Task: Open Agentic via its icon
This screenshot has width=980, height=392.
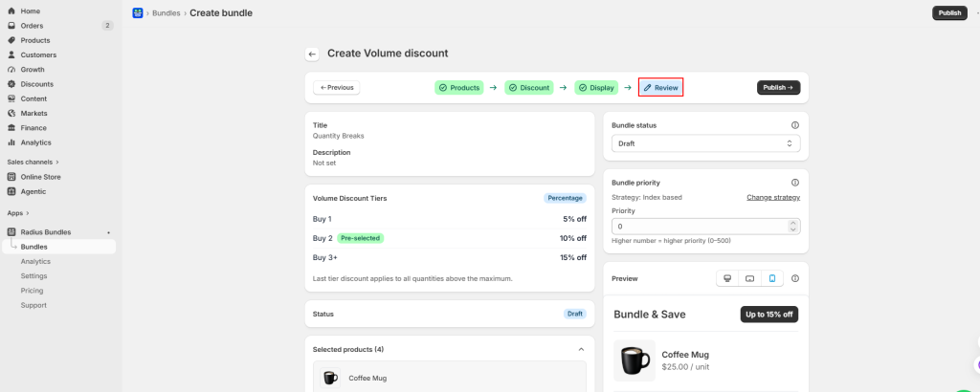Action: (x=11, y=191)
